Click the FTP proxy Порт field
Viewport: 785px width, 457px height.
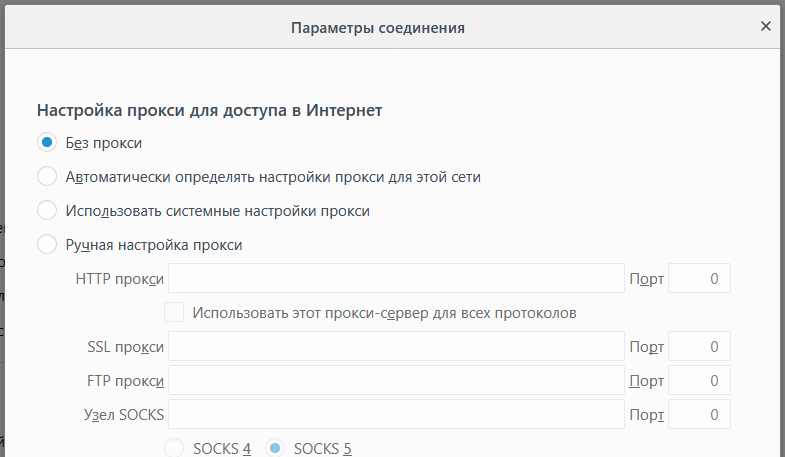[x=699, y=380]
